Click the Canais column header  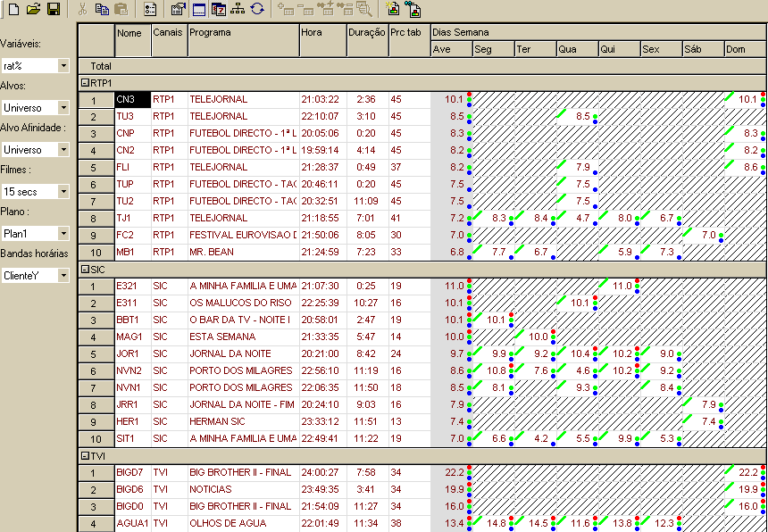(170, 40)
